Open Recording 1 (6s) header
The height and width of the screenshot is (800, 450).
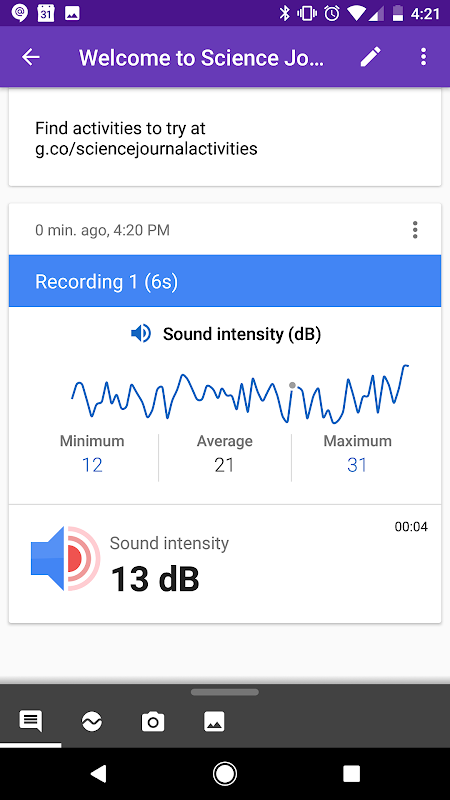pyautogui.click(x=225, y=281)
